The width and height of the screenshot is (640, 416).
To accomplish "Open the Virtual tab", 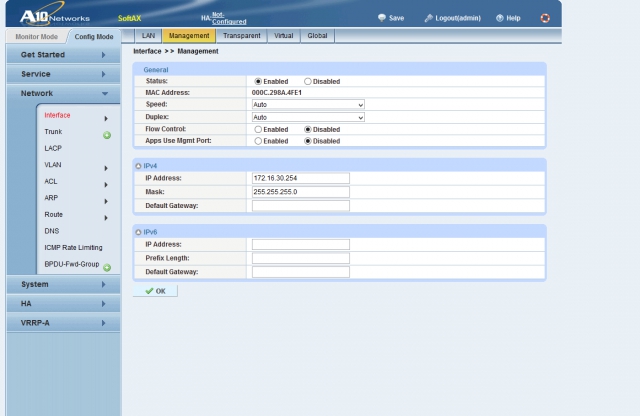I will (x=284, y=36).
